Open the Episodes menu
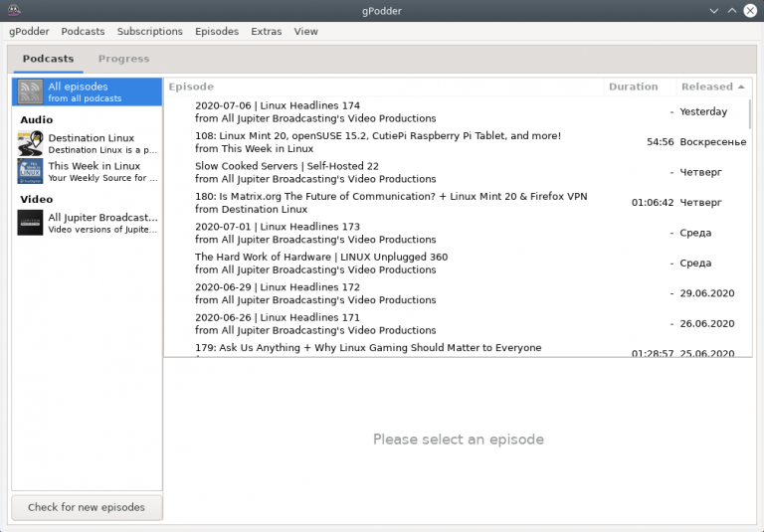Image resolution: width=764 pixels, height=532 pixels. [x=217, y=31]
